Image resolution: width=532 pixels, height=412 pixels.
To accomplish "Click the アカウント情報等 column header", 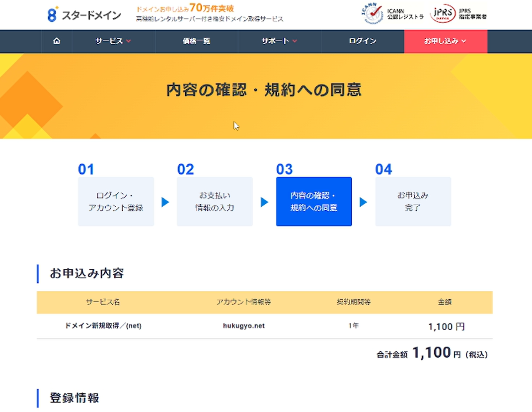I will click(243, 302).
